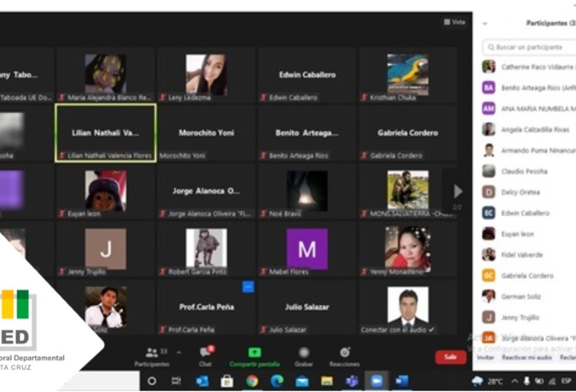Open the Chat icon in toolbar
576x392 pixels.
(206, 353)
